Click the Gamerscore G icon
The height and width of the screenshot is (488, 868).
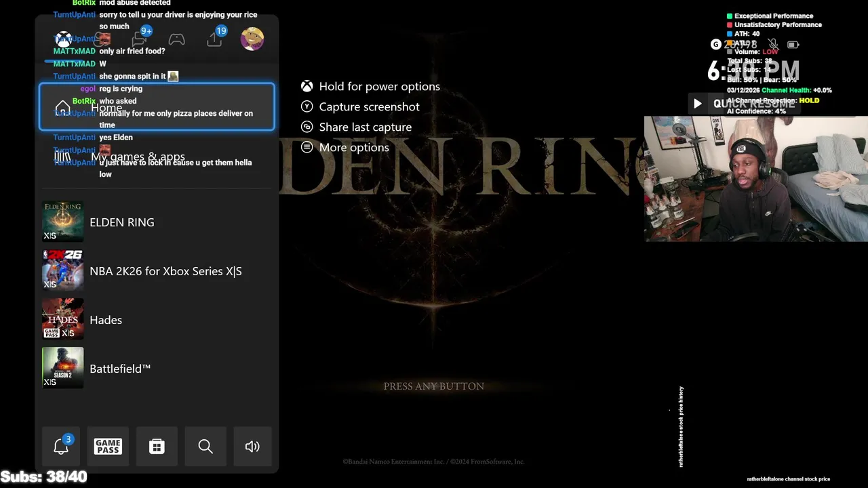(x=715, y=45)
